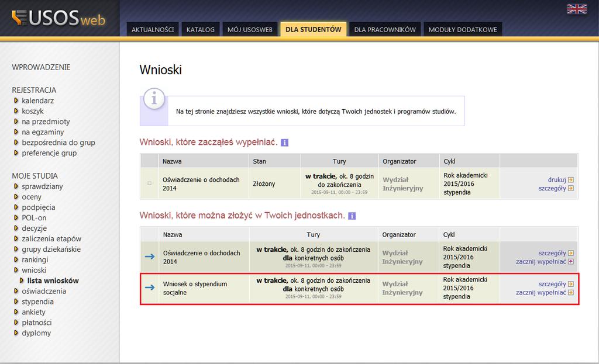The height and width of the screenshot is (364, 599).
Task: Click the 'Wnioski' page heading
Action: tap(160, 70)
